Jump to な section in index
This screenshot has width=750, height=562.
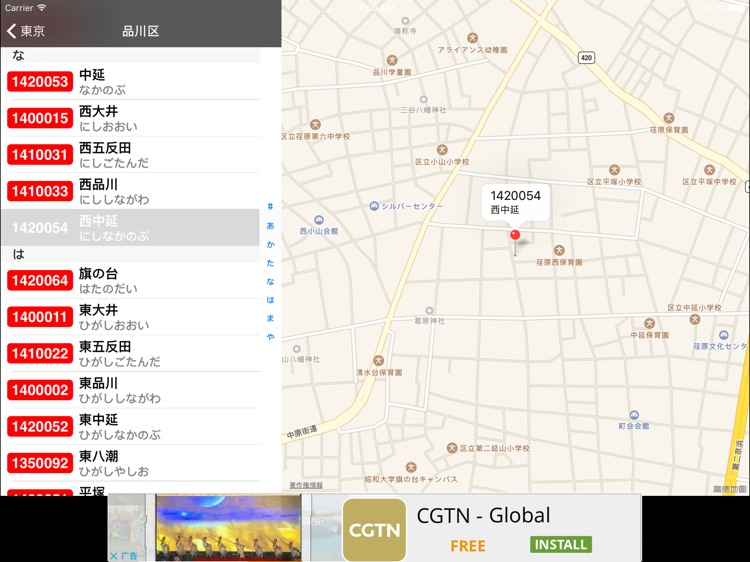[270, 281]
